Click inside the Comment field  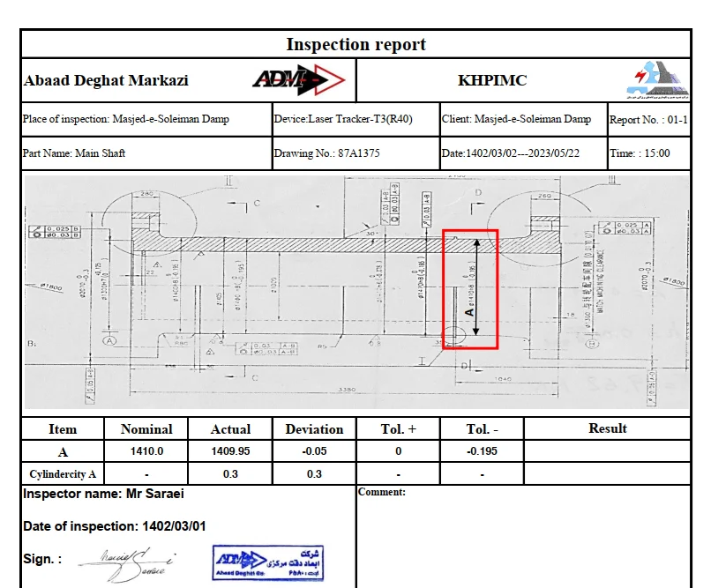[523, 538]
